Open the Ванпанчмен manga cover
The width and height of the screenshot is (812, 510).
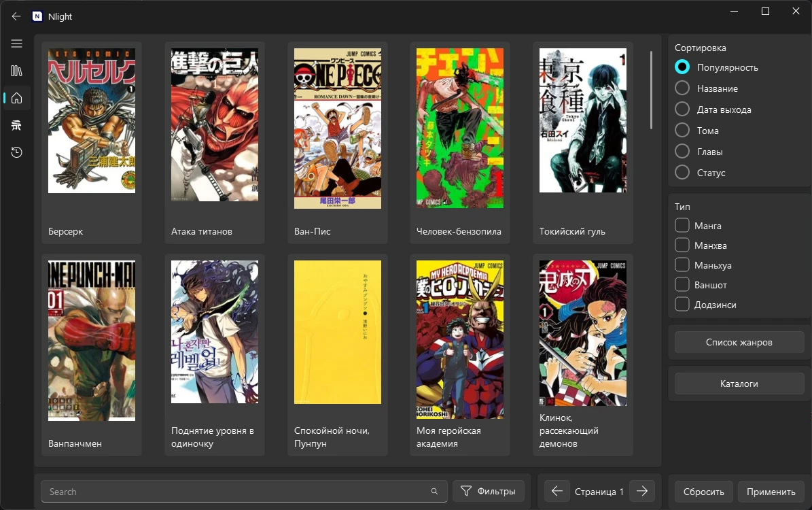coord(92,341)
